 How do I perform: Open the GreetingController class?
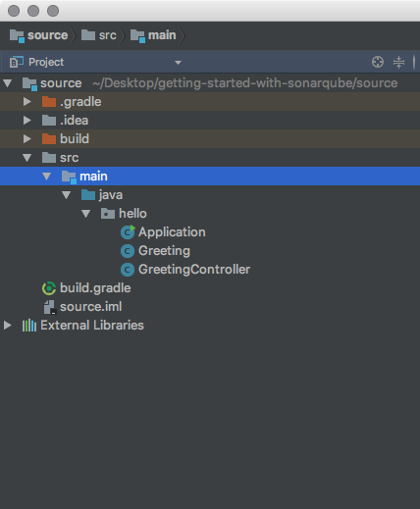pos(194,270)
